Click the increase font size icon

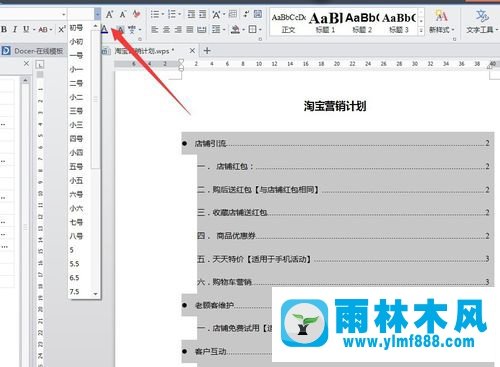click(x=109, y=14)
